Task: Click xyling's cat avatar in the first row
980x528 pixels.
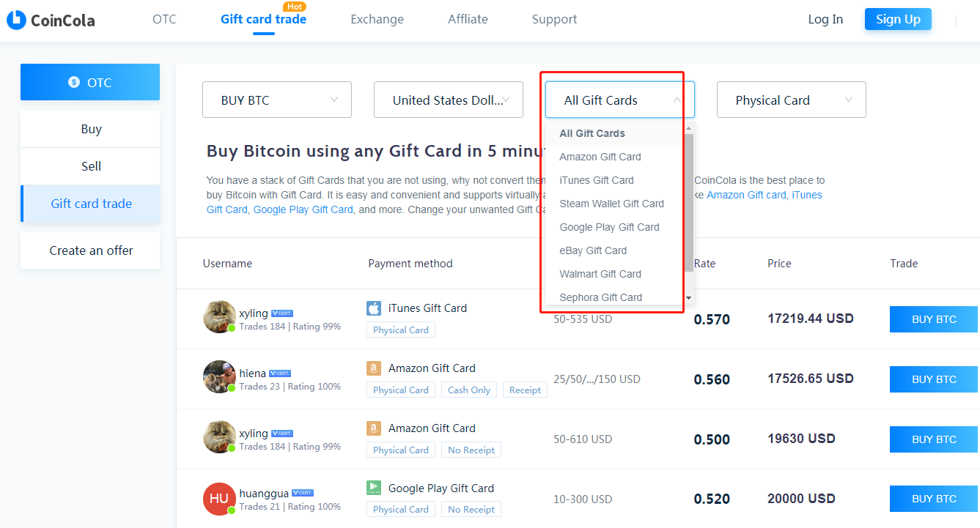Action: pos(219,316)
